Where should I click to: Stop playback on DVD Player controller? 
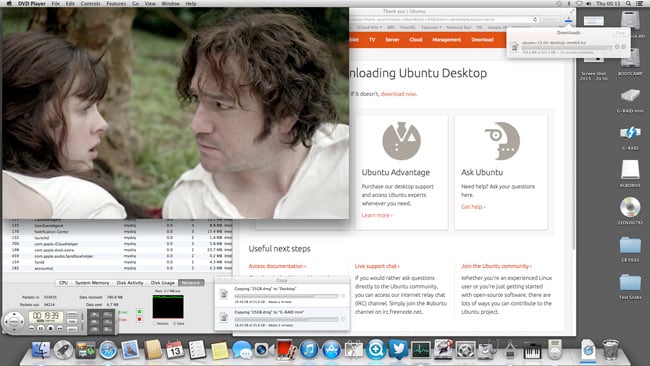point(51,328)
